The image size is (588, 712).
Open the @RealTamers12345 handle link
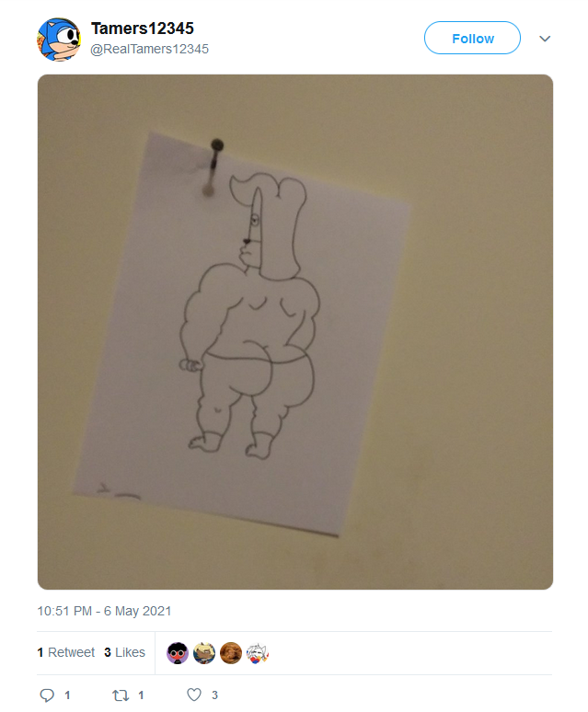[149, 49]
